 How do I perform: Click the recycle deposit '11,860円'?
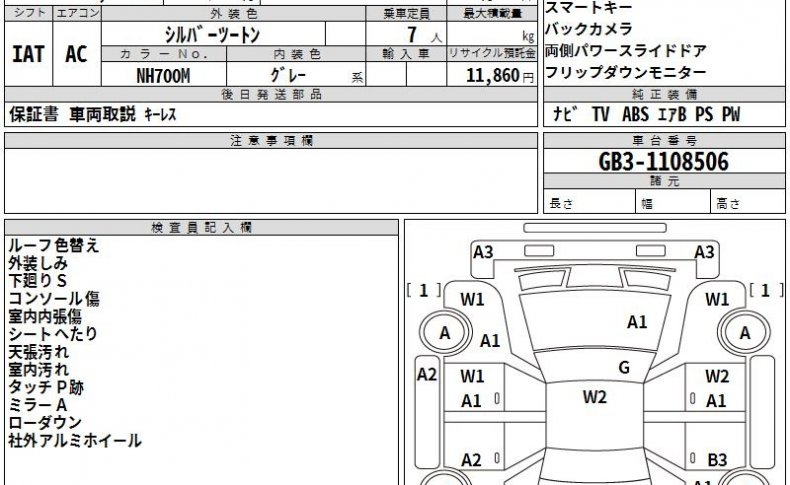pyautogui.click(x=499, y=76)
